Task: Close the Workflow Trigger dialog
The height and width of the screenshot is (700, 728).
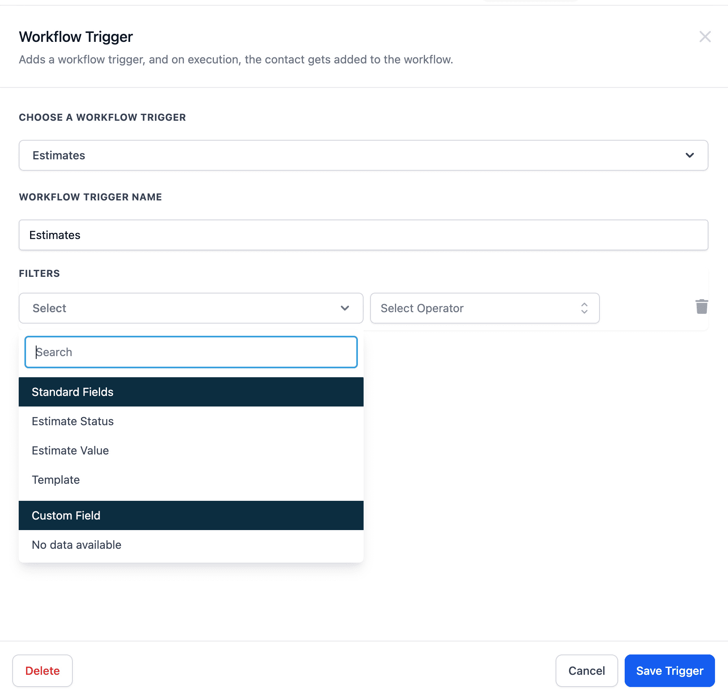Action: [x=705, y=37]
